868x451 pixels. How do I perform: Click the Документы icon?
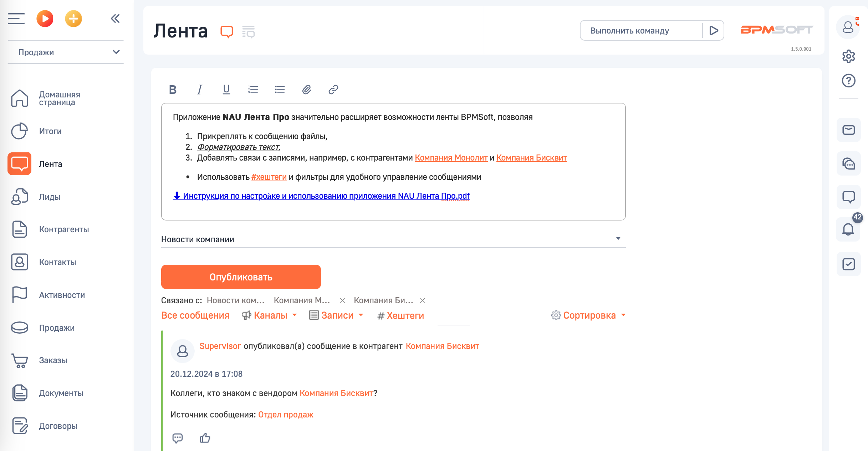[20, 393]
